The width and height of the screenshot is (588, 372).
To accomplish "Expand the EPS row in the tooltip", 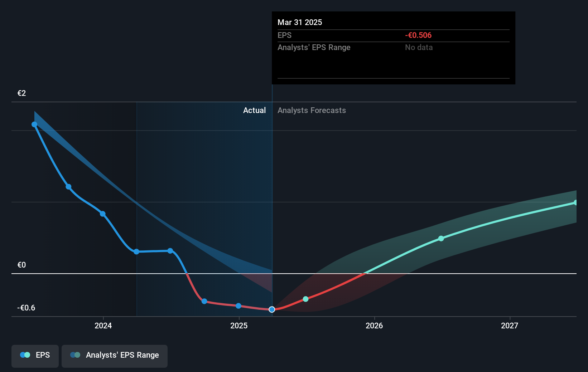I will (284, 35).
